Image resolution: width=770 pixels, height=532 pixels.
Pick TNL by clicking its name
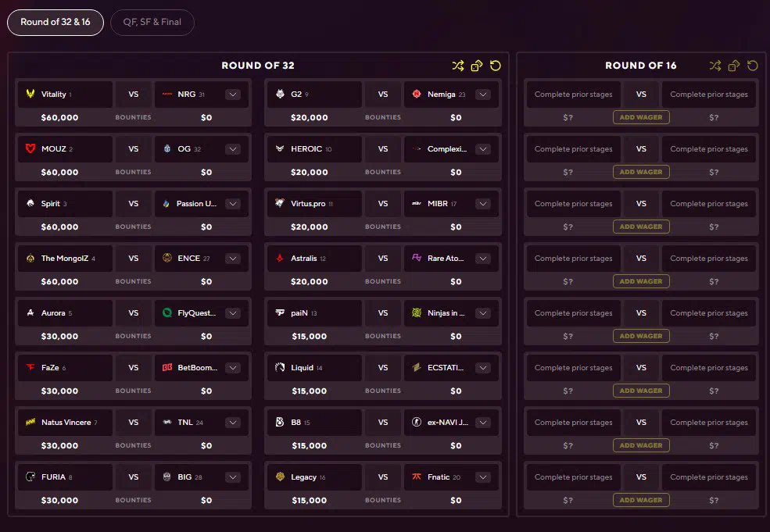(x=185, y=423)
